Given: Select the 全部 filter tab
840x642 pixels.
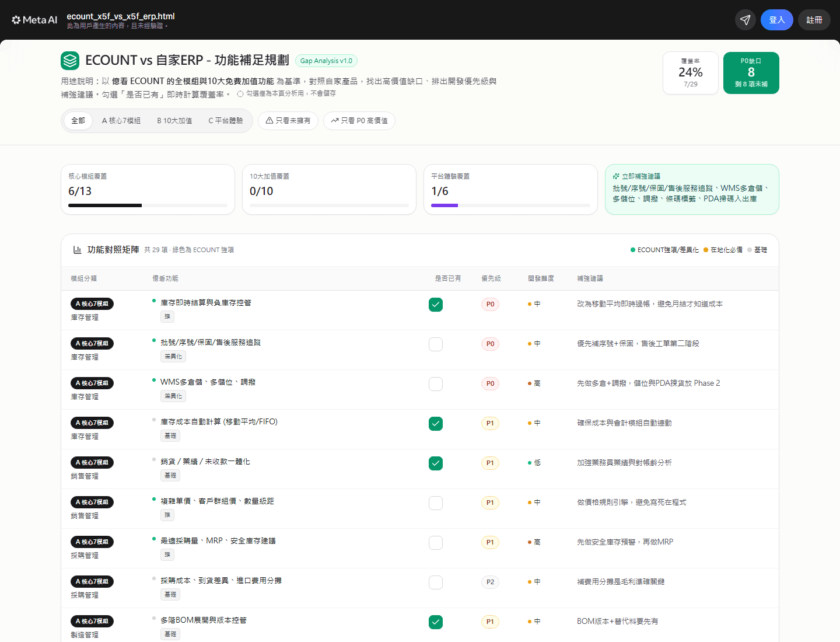Looking at the screenshot, I should click(x=78, y=121).
